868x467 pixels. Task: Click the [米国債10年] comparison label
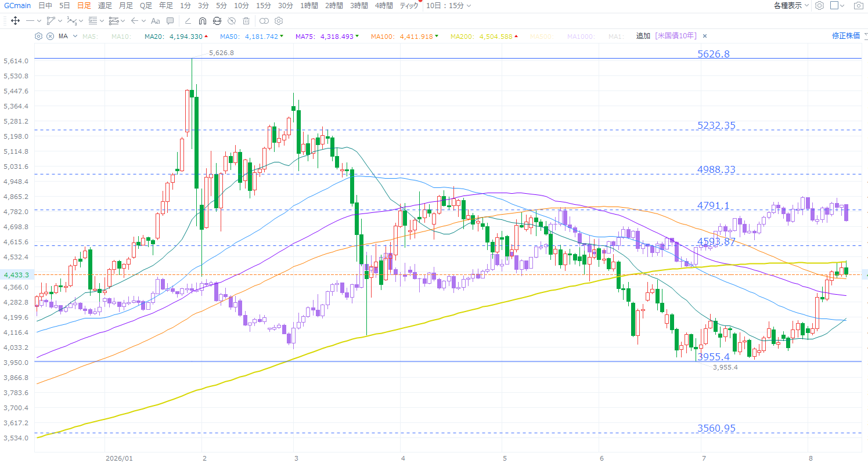[x=675, y=36]
